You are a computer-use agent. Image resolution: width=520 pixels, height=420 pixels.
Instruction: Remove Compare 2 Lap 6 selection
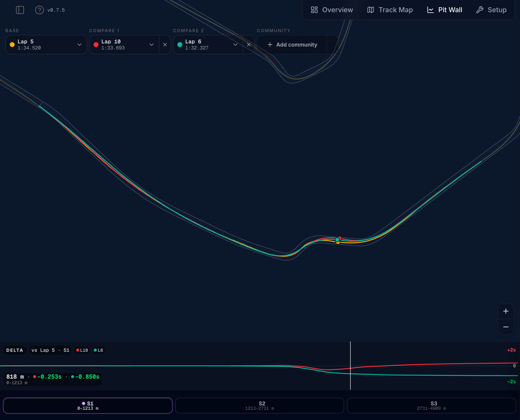(x=249, y=45)
